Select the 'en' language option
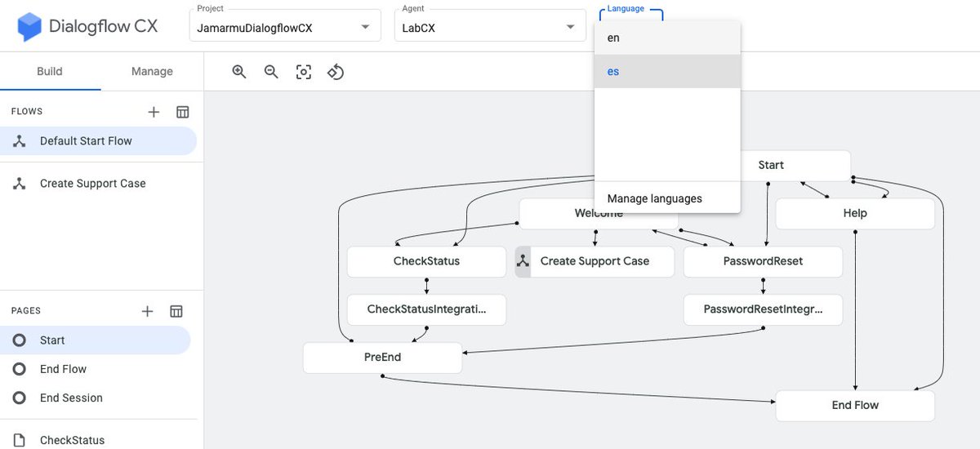The width and height of the screenshot is (980, 449). (x=667, y=38)
